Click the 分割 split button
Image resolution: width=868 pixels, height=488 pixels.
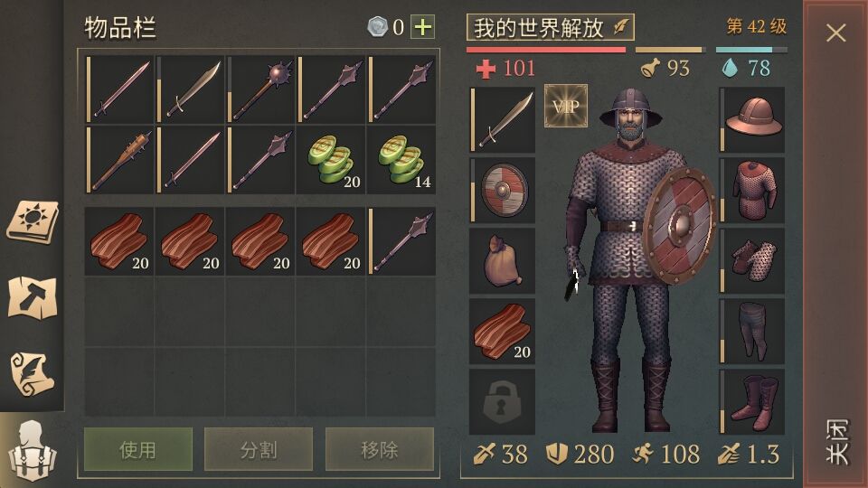click(259, 449)
